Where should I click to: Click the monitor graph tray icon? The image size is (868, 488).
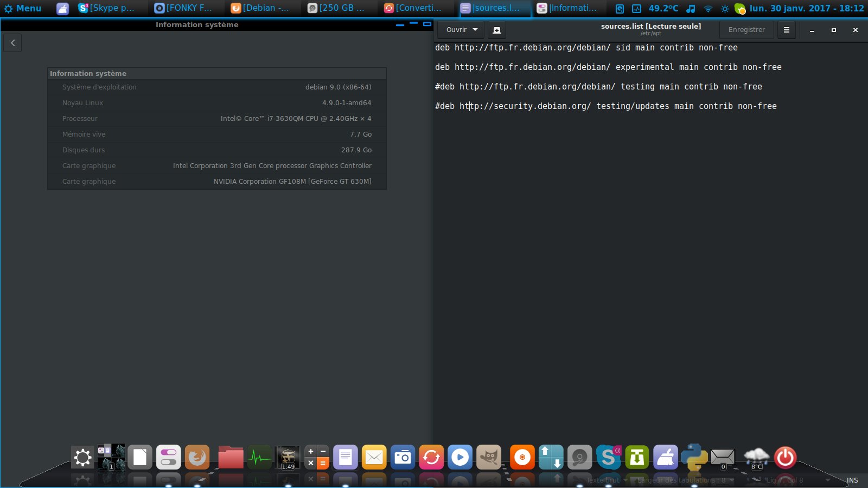coord(637,9)
